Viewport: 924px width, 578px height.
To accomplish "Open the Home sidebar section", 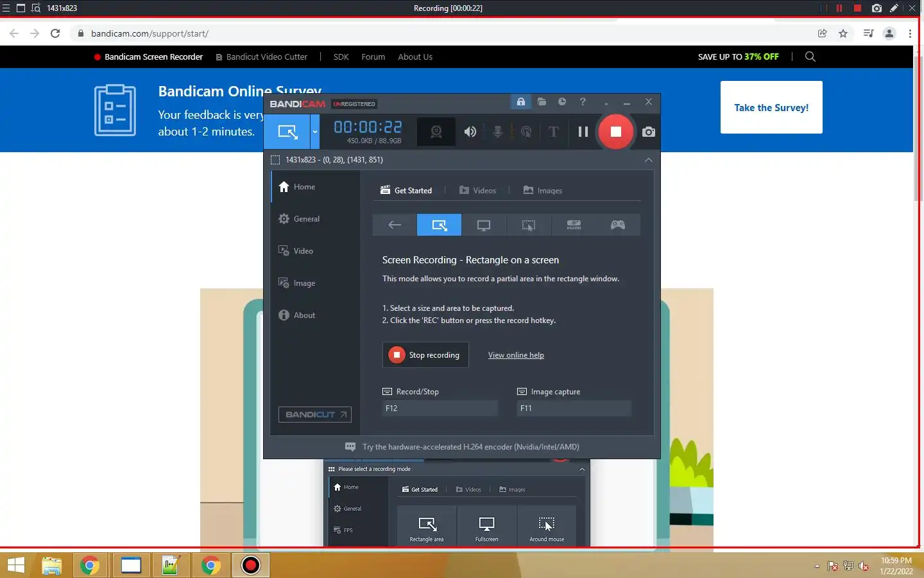I will click(315, 187).
